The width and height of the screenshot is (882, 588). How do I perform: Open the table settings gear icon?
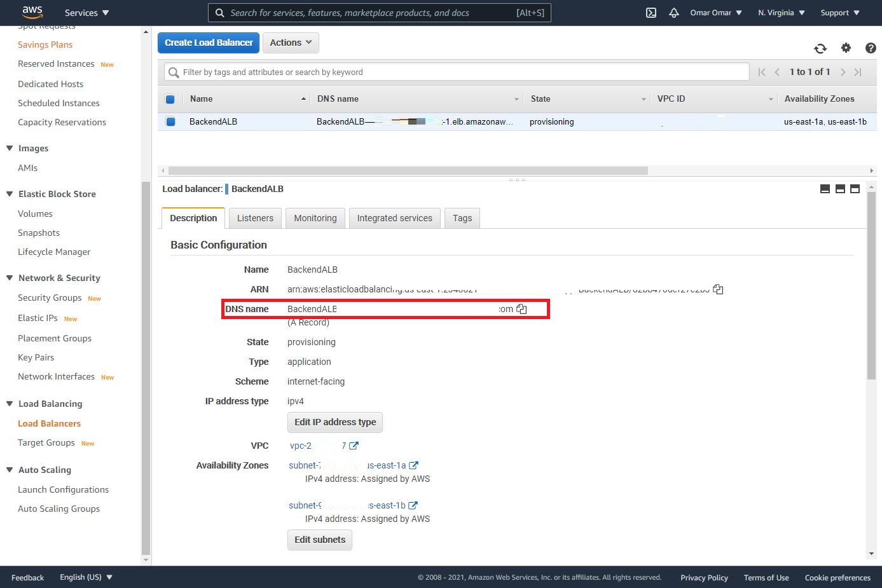coord(846,48)
